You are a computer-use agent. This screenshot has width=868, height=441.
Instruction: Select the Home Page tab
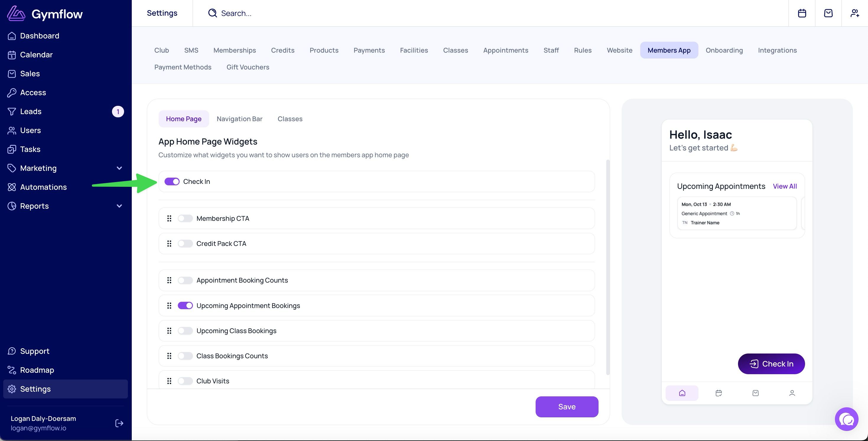pyautogui.click(x=184, y=119)
